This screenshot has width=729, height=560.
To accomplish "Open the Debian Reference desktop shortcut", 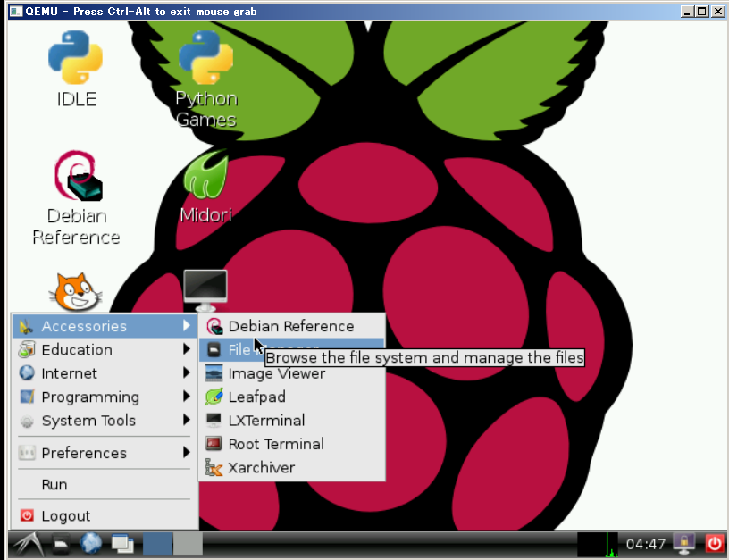I will point(77,198).
